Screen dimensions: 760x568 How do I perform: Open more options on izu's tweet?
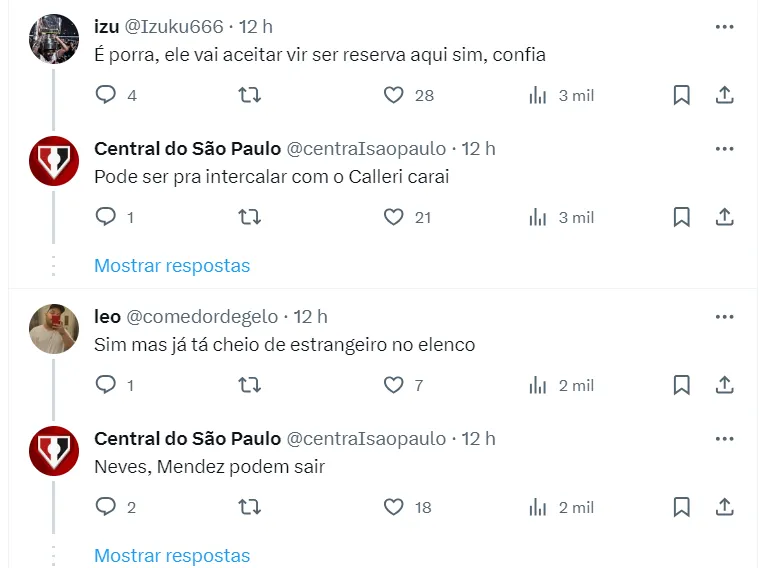(x=725, y=27)
